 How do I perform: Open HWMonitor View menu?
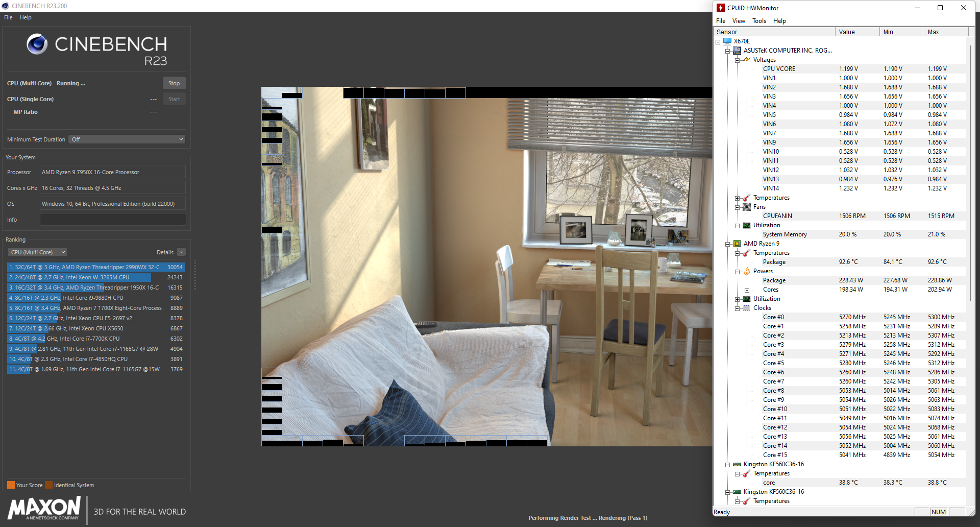(x=739, y=21)
